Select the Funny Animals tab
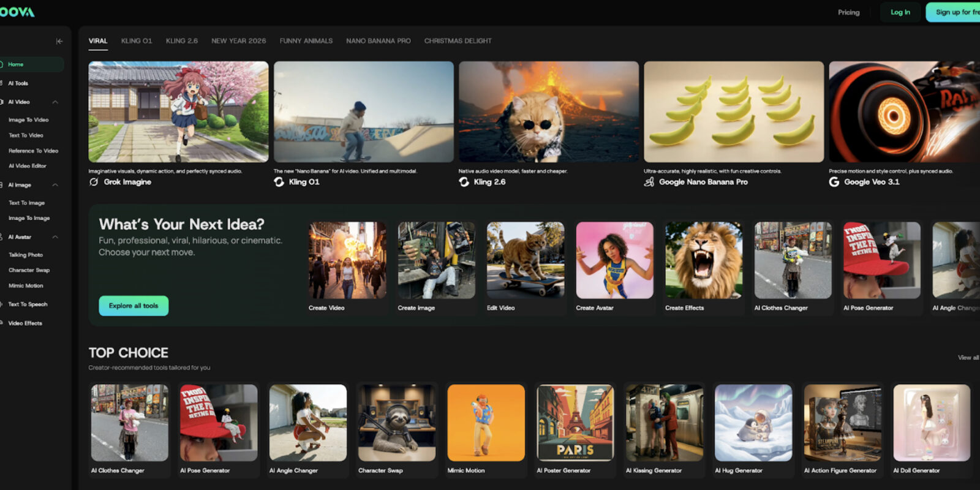Viewport: 980px width, 490px height. [306, 41]
